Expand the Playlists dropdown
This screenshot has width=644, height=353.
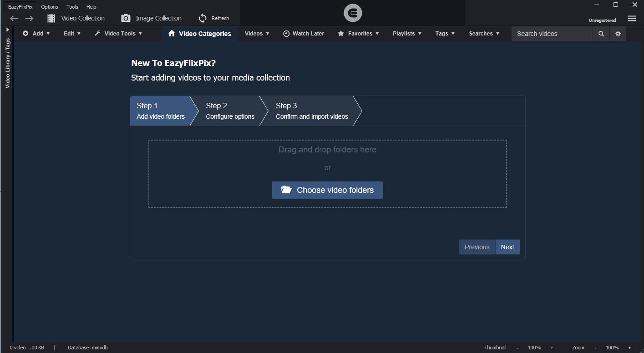click(407, 34)
